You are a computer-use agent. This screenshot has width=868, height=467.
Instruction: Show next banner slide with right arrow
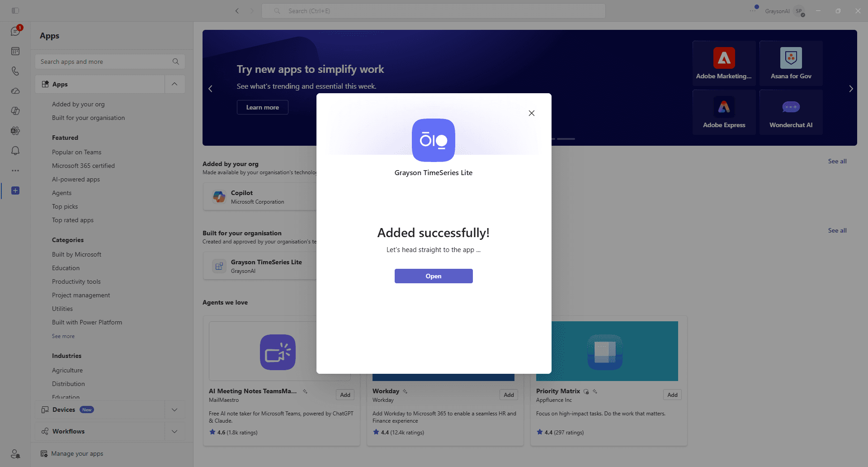coord(851,89)
